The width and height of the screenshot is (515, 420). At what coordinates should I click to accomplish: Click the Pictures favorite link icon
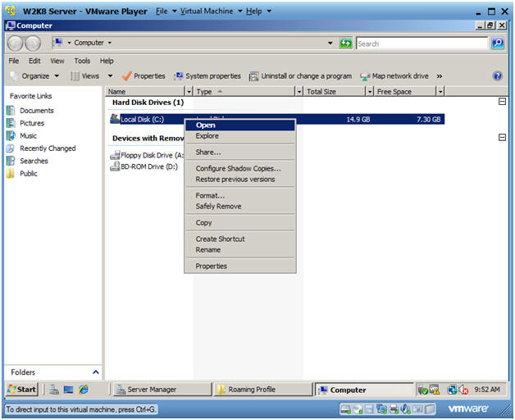pos(11,123)
